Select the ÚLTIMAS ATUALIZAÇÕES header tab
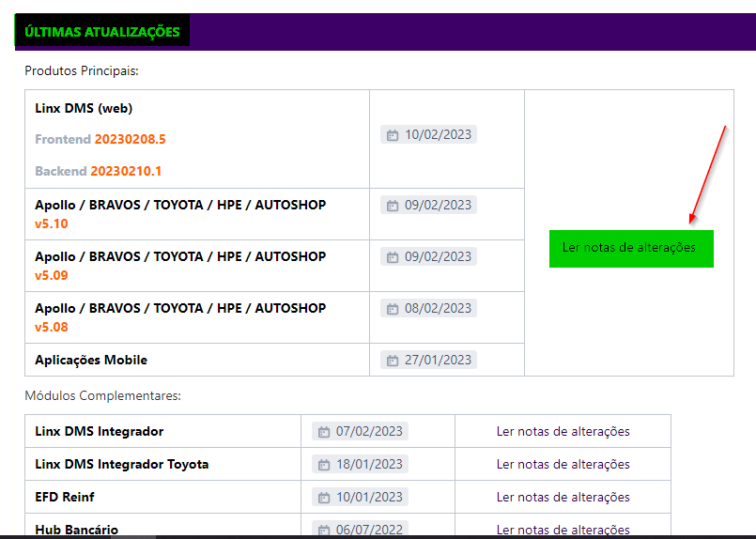The image size is (756, 539). pos(102,32)
